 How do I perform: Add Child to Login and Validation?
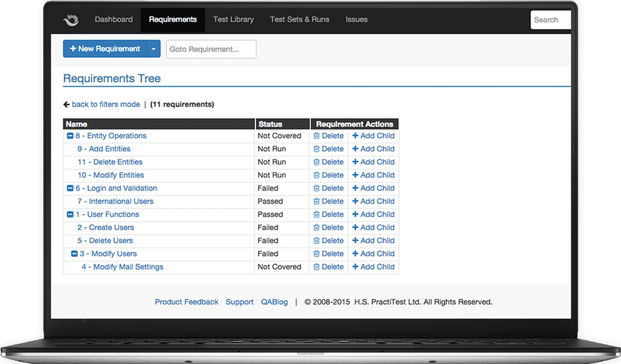[373, 188]
